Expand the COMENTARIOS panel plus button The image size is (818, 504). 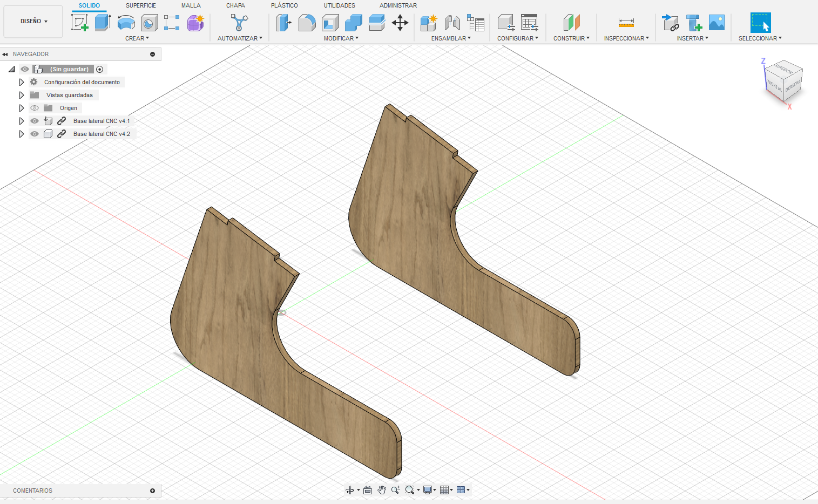[153, 491]
